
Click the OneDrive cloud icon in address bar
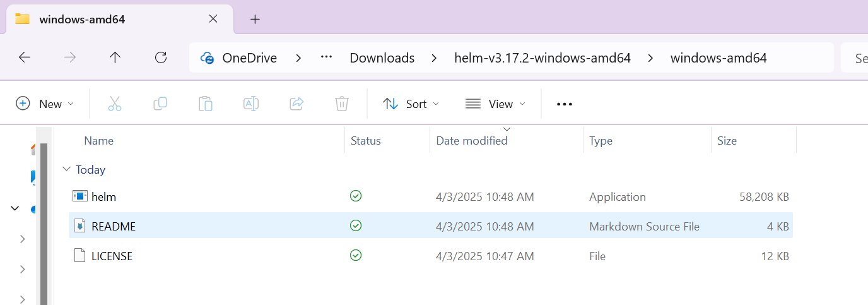coord(207,58)
